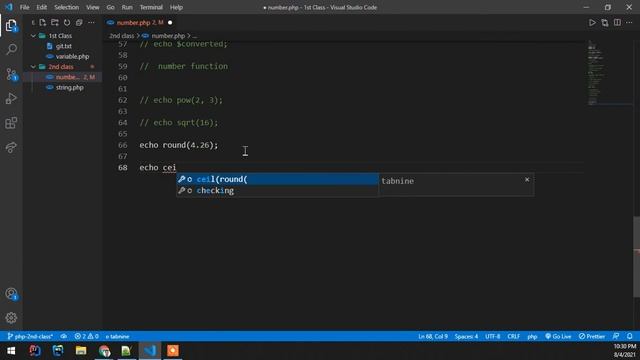
Task: Collapse all folders in explorer
Action: tap(79, 22)
